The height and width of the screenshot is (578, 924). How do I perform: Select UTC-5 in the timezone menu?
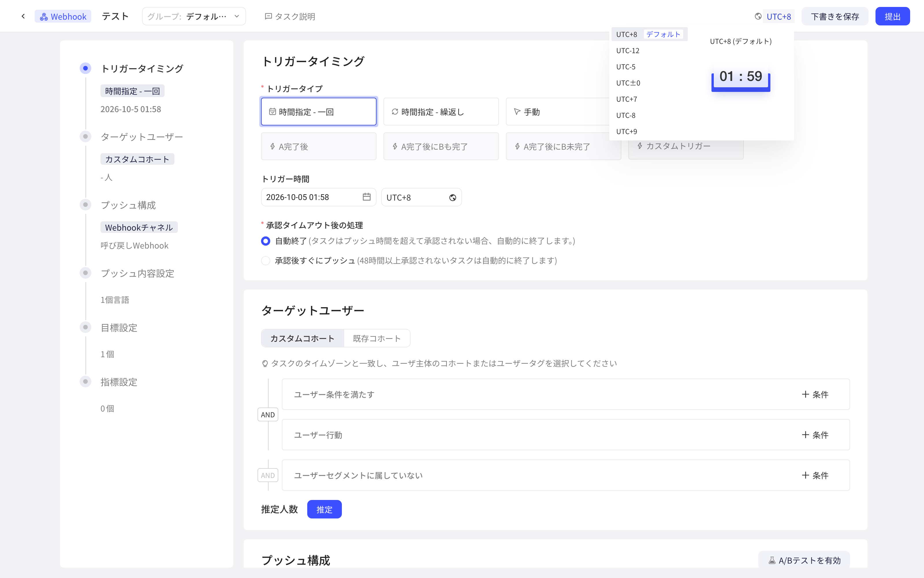[649, 67]
